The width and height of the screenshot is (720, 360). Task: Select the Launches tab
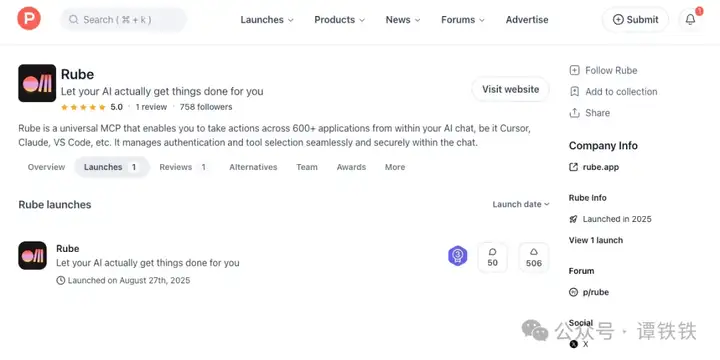coord(112,167)
